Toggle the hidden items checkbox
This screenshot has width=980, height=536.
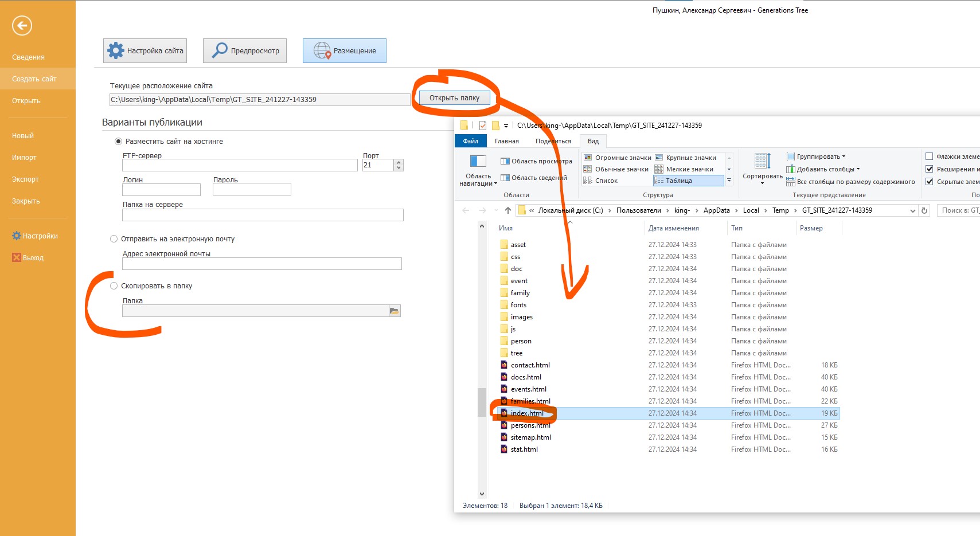(930, 182)
